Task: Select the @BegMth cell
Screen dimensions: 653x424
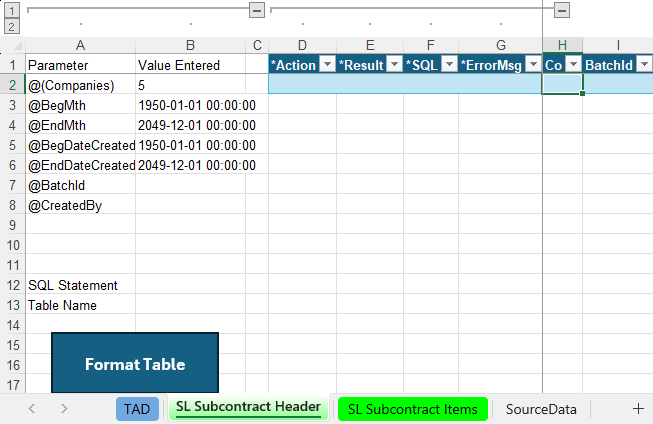Action: coord(80,105)
